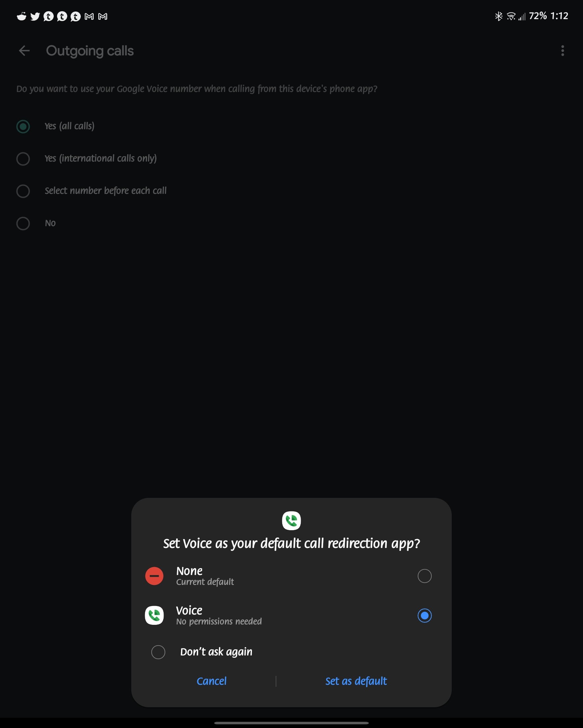
Task: Tap the Voice app icon atop dialog
Action: [291, 521]
